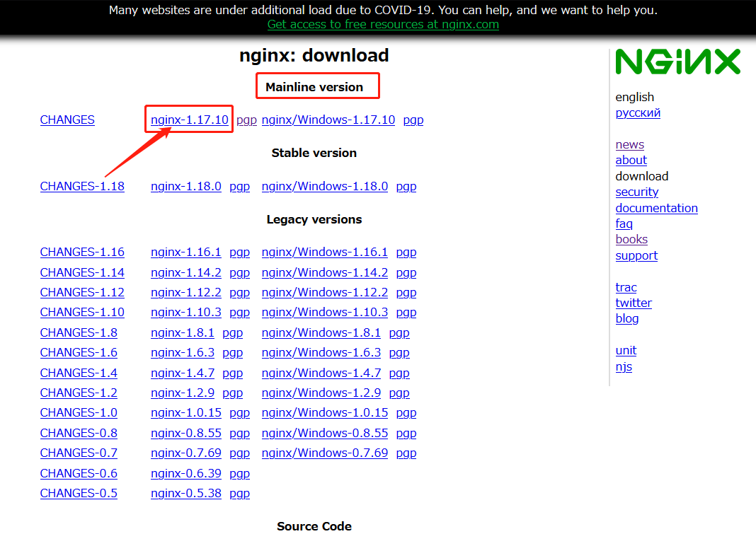The width and height of the screenshot is (756, 534).
Task: Click the NGINX logo
Action: (677, 62)
